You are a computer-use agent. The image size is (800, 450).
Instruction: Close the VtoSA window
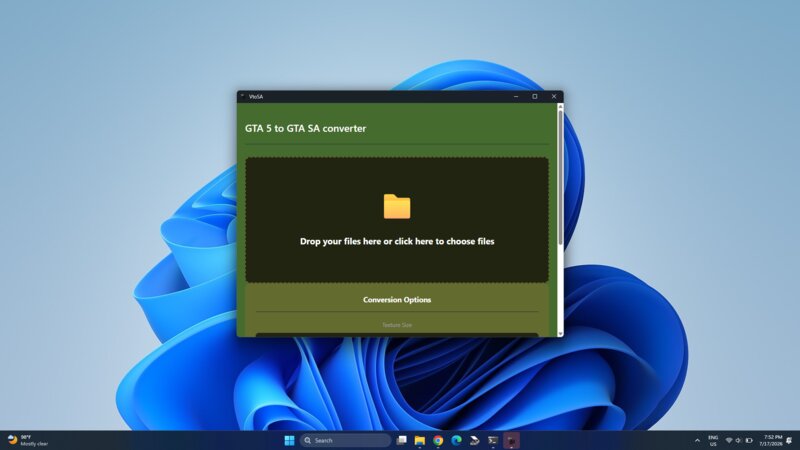(x=554, y=96)
